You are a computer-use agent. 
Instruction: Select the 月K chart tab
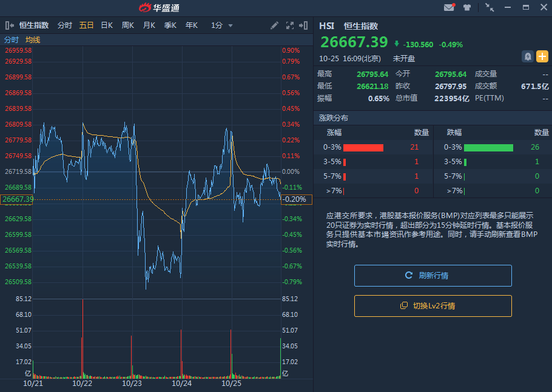(x=149, y=25)
